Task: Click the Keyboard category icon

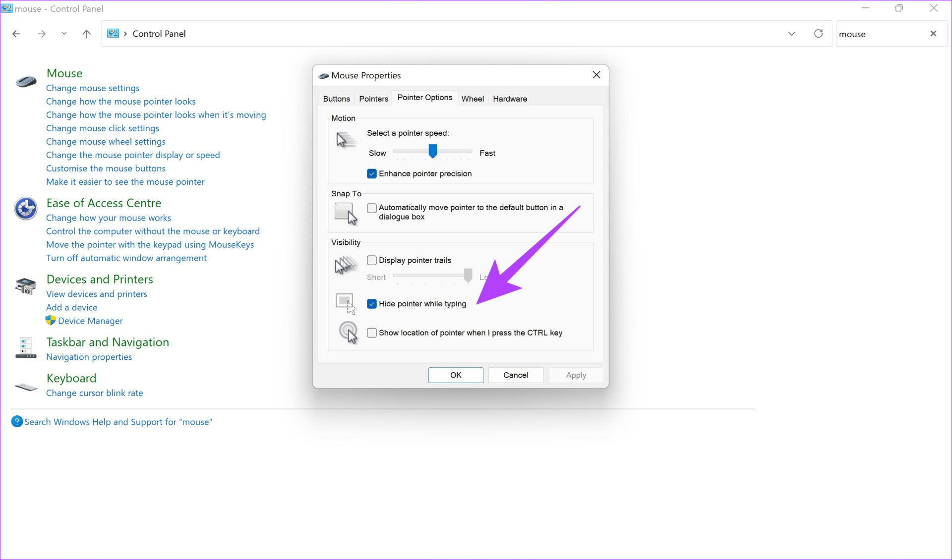Action: 26,387
